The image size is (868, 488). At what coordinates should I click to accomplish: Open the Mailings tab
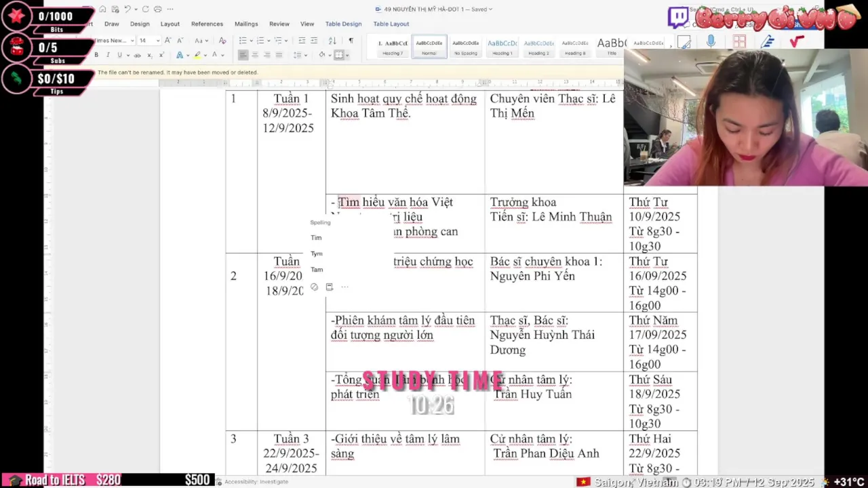[x=246, y=24]
